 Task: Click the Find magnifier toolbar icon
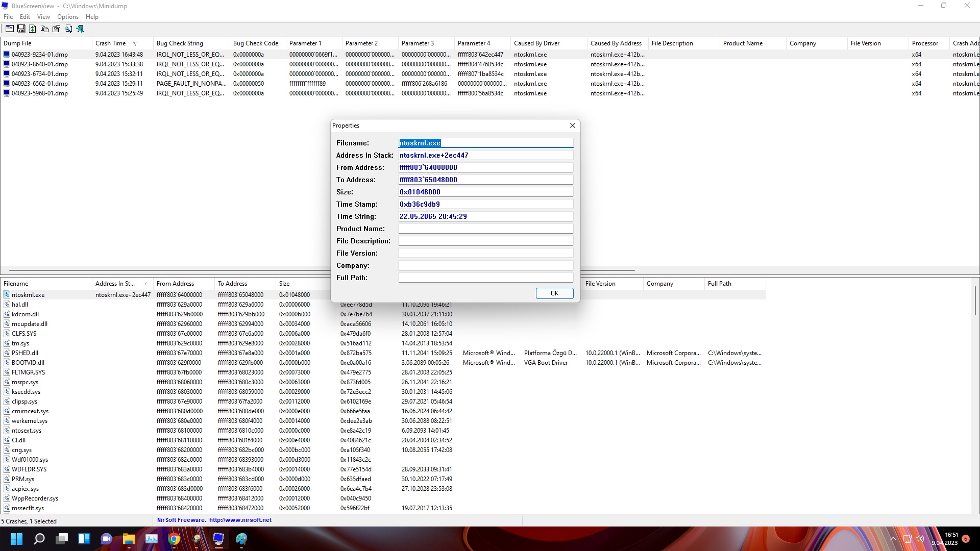pos(68,29)
